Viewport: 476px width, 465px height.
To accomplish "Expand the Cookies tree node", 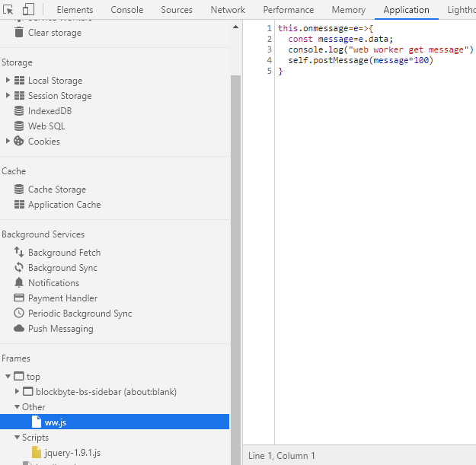I will point(8,142).
